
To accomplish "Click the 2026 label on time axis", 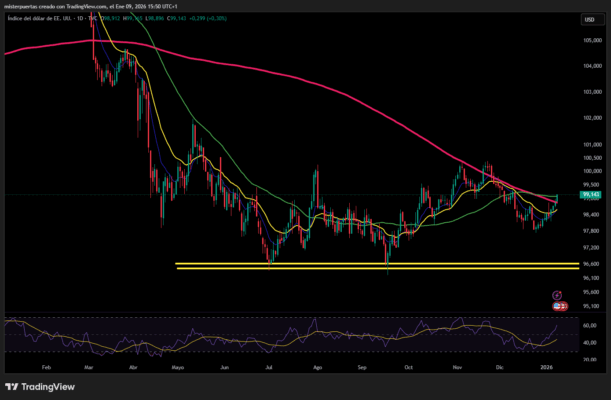I will (547, 367).
